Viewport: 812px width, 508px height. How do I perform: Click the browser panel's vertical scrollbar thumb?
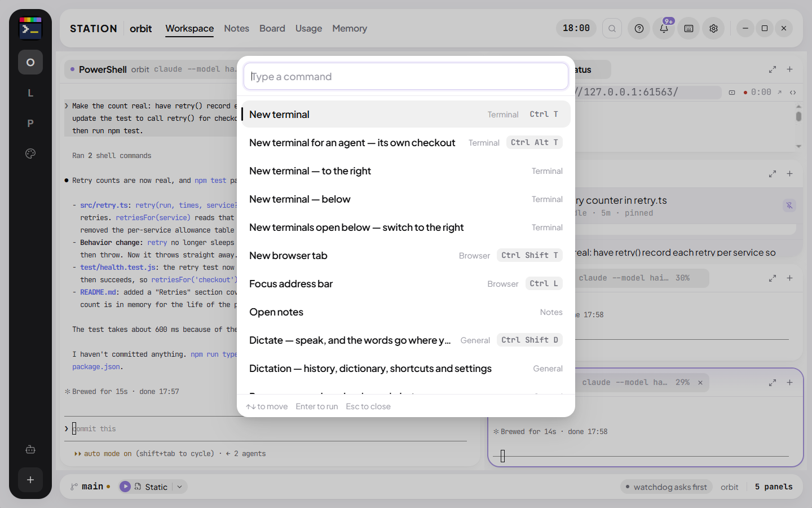click(798, 116)
